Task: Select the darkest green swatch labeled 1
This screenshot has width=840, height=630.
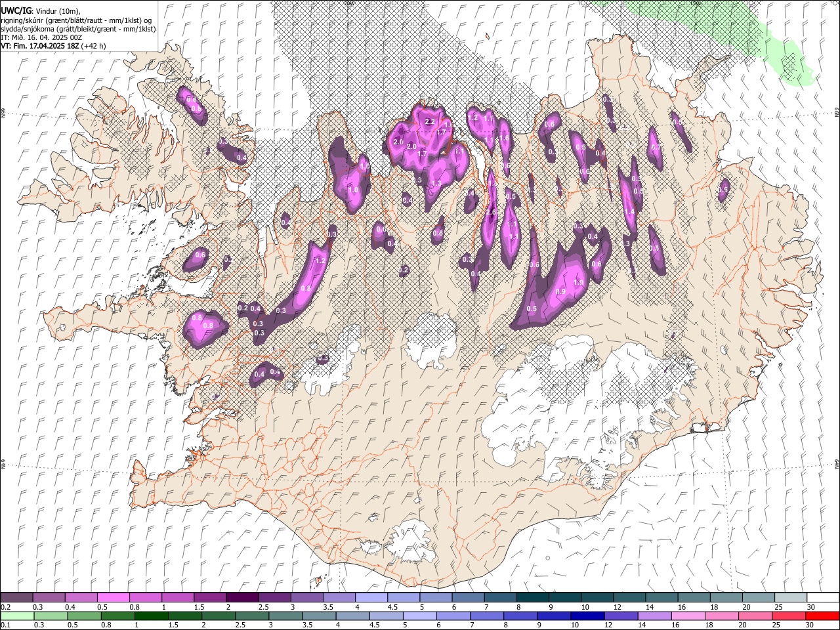Action: coord(152,616)
